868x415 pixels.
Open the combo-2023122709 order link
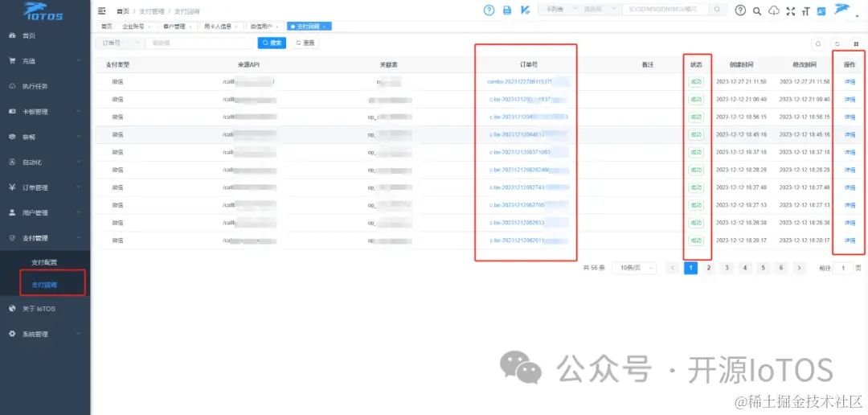coord(527,82)
